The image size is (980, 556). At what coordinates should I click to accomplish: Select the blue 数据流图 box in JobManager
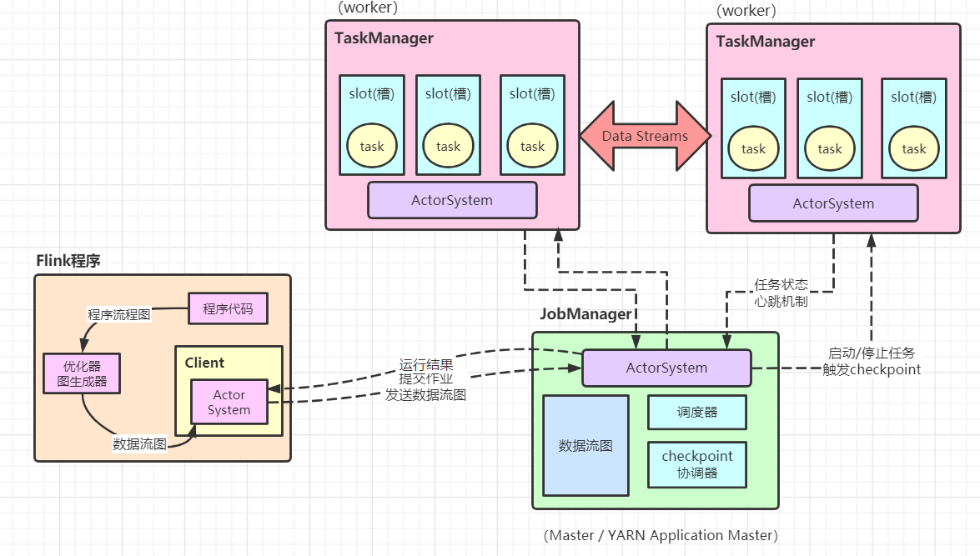[x=585, y=445]
